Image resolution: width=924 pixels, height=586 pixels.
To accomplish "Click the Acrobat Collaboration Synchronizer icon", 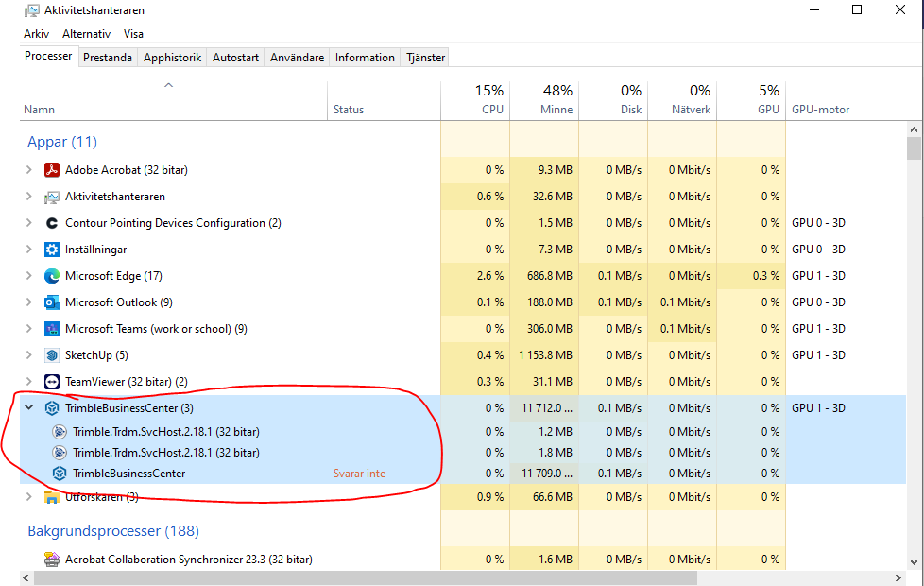I will 52,559.
